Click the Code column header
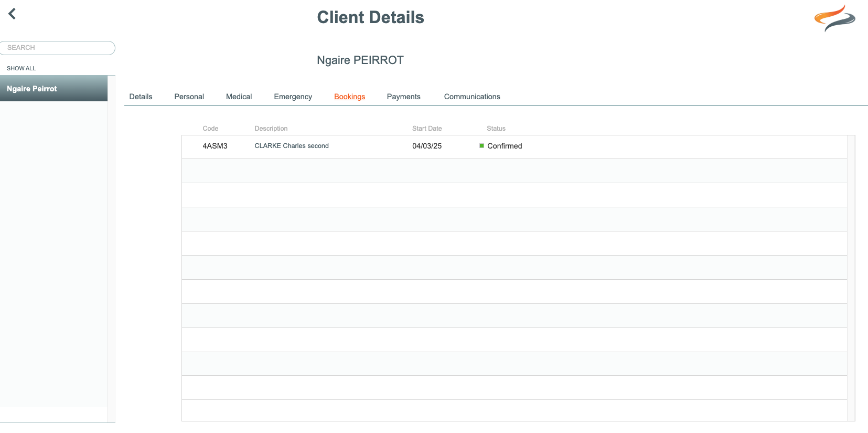This screenshot has height=433, width=868. (210, 129)
